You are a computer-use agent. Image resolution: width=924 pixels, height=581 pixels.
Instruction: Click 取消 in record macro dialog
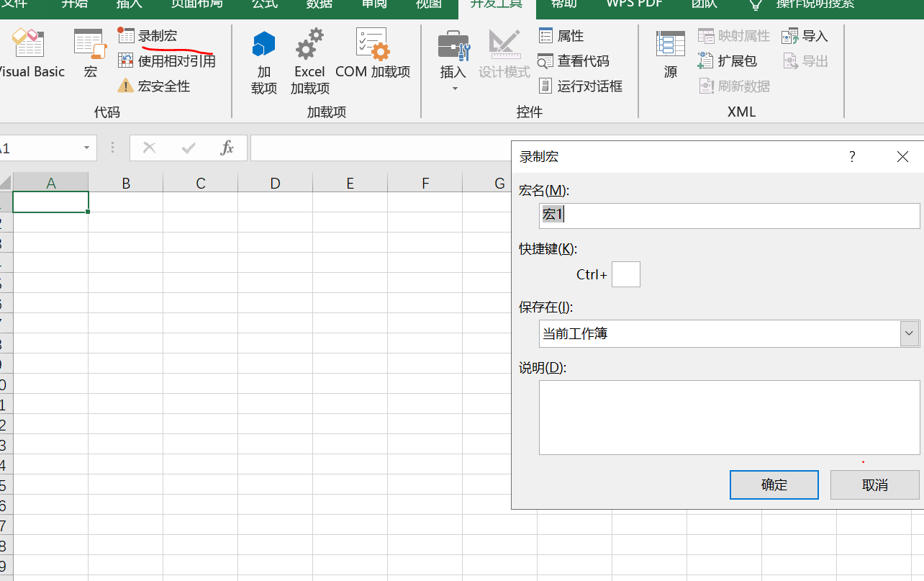874,485
